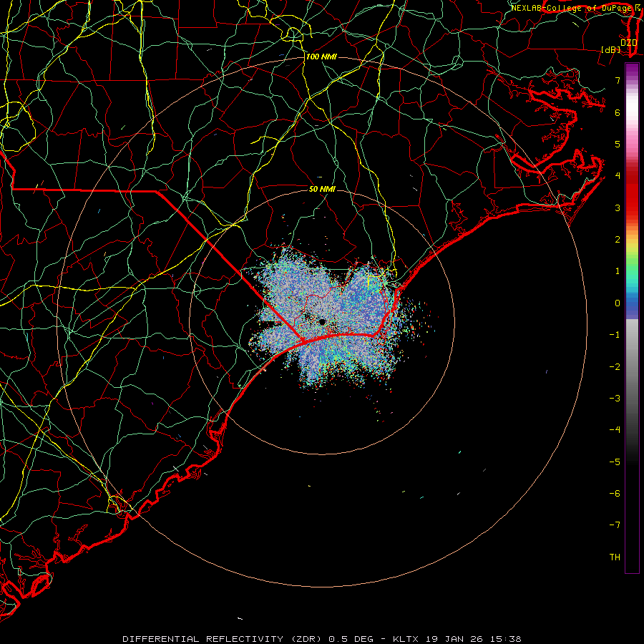Click the 50 NMI range ring label

pyautogui.click(x=323, y=189)
